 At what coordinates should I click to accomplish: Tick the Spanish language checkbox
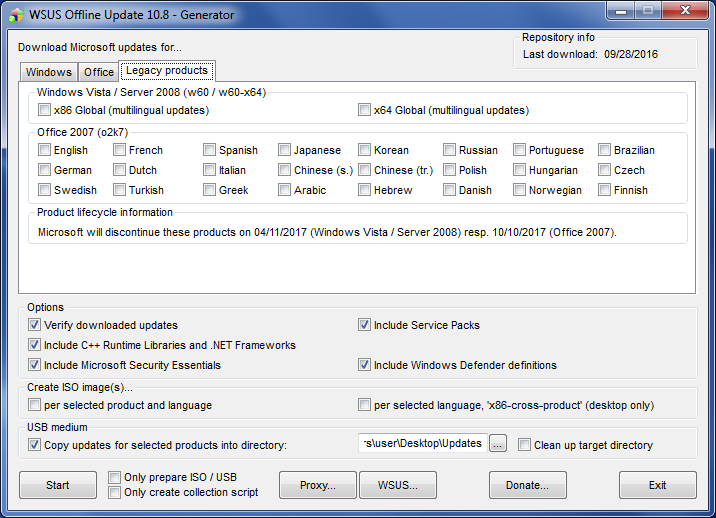coord(209,150)
